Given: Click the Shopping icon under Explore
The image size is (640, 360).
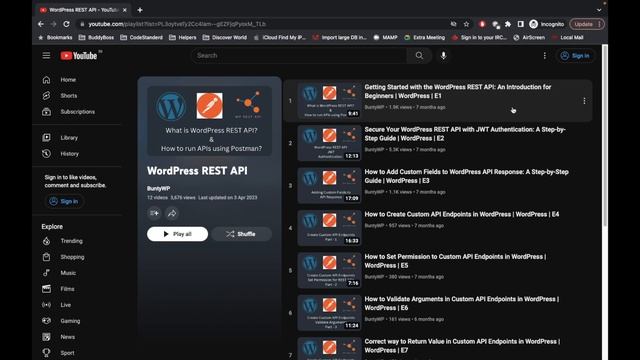Looking at the screenshot, I should [47, 257].
